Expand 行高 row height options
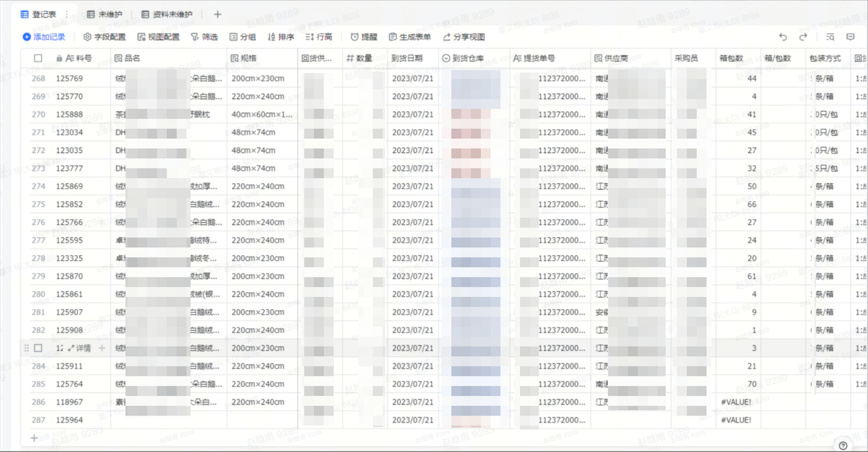 coord(319,37)
